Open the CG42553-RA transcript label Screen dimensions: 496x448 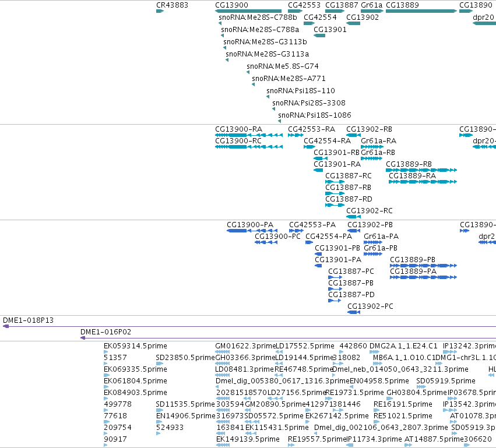click(x=311, y=129)
